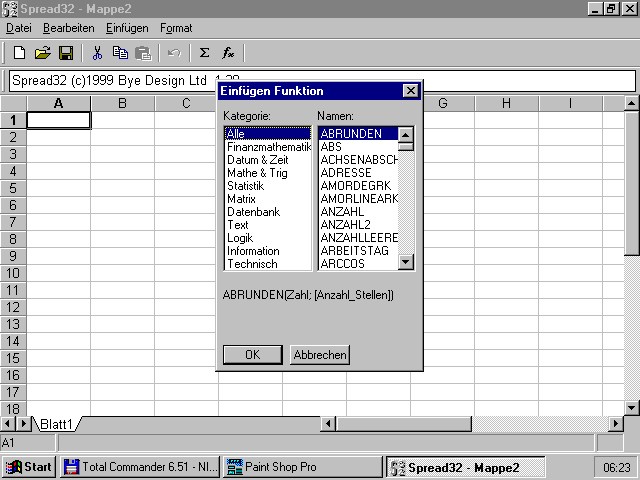Select the Logik category

pos(268,238)
